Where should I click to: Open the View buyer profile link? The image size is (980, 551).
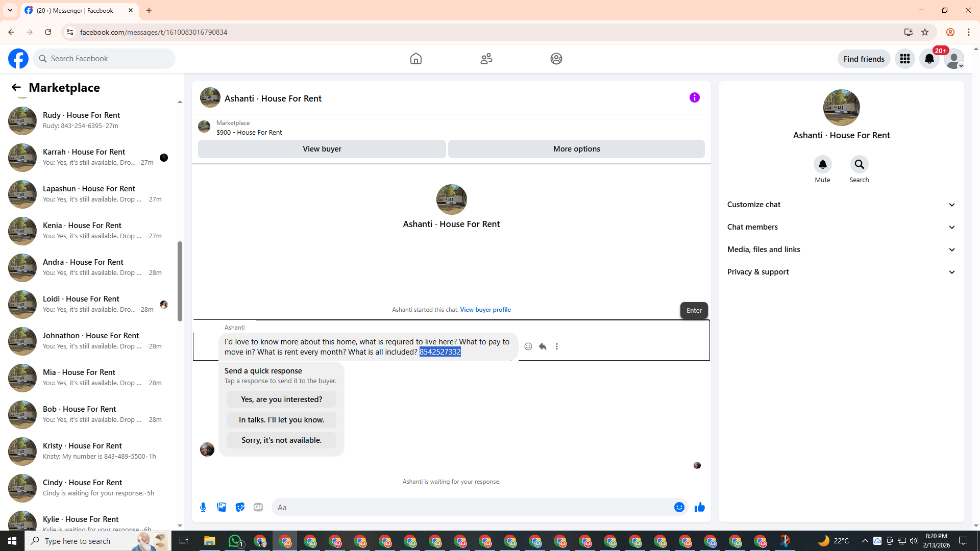pos(485,310)
